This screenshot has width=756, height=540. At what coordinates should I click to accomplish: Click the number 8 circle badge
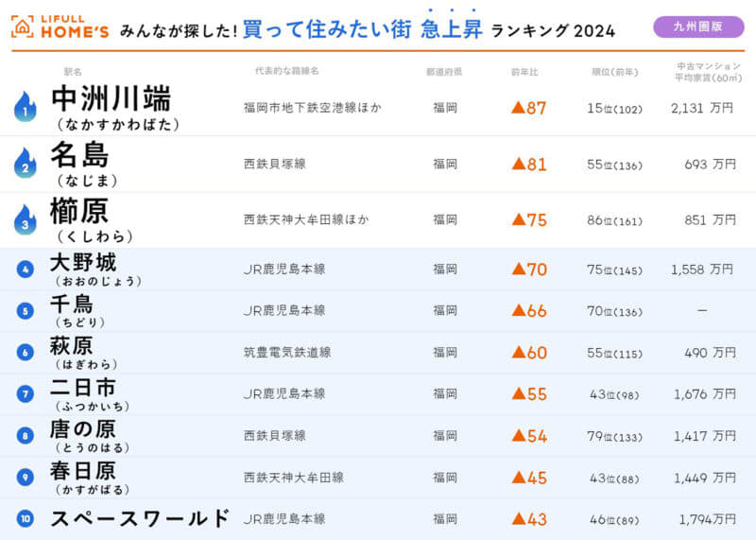click(x=26, y=435)
